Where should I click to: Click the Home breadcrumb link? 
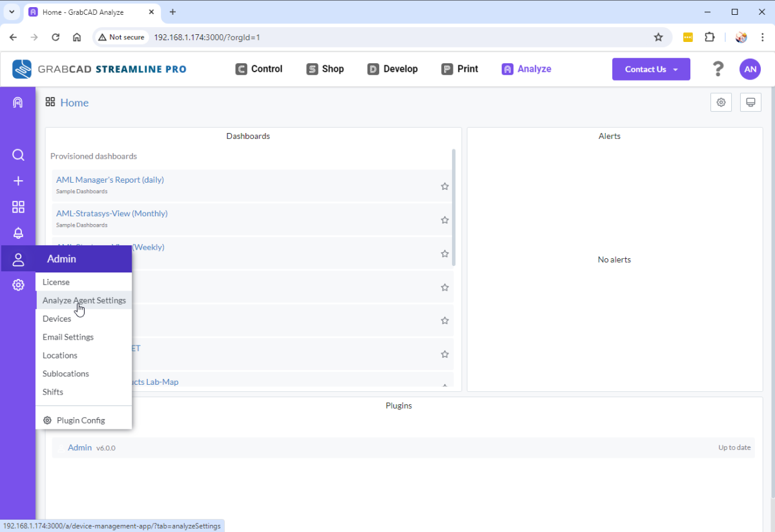coord(74,103)
